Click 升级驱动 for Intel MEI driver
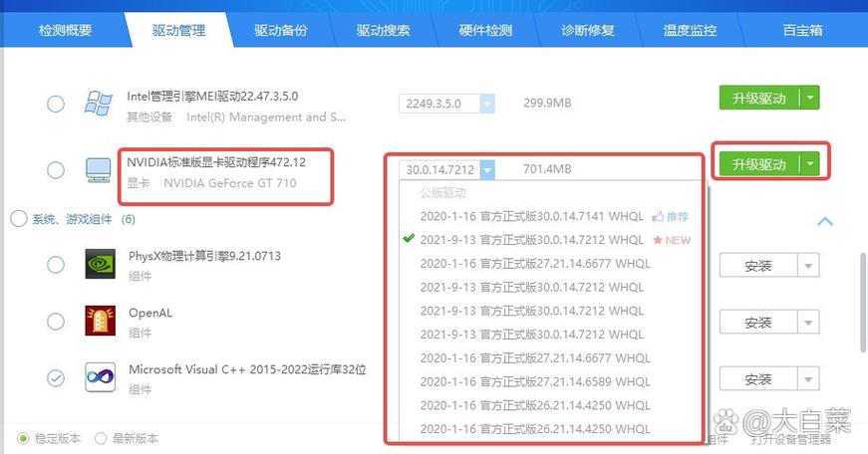The height and width of the screenshot is (454, 868). click(x=759, y=98)
